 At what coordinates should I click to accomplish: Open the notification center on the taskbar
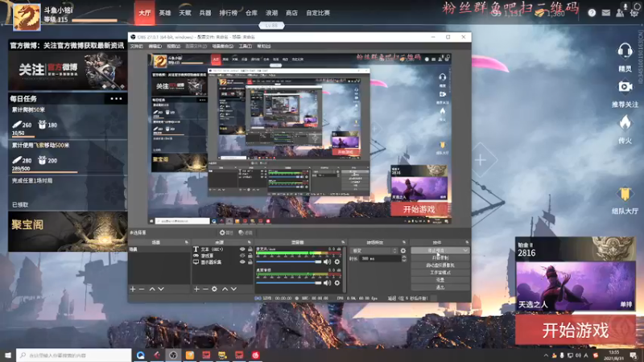tap(634, 356)
